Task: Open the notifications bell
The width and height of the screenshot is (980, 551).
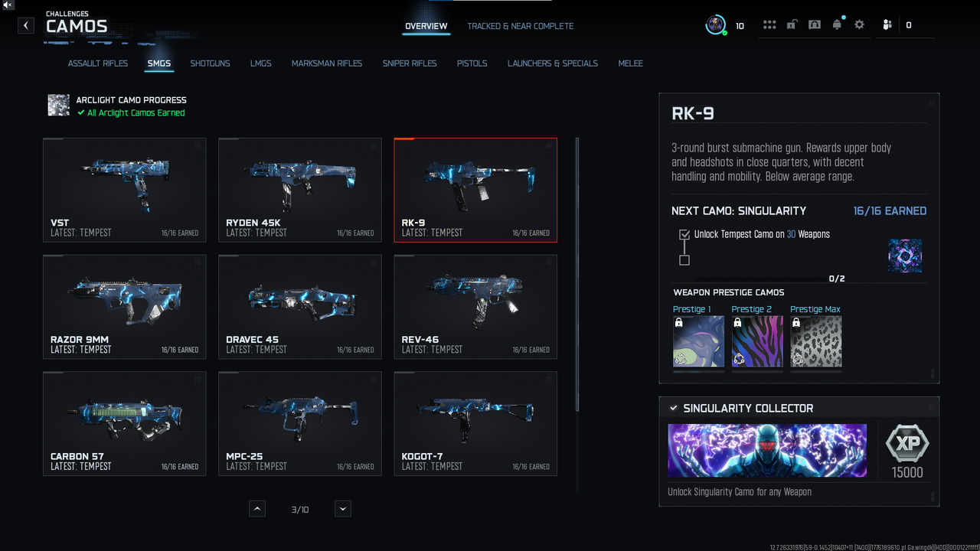Action: 837,25
